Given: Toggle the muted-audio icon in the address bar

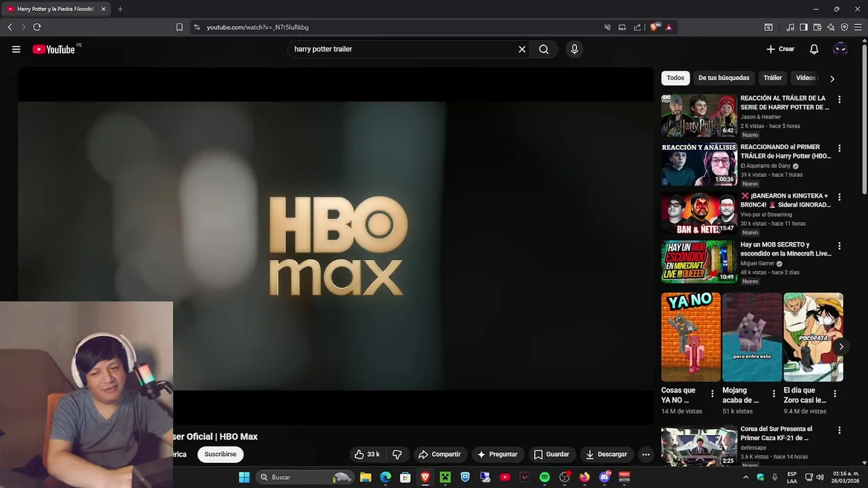Looking at the screenshot, I should pyautogui.click(x=608, y=27).
